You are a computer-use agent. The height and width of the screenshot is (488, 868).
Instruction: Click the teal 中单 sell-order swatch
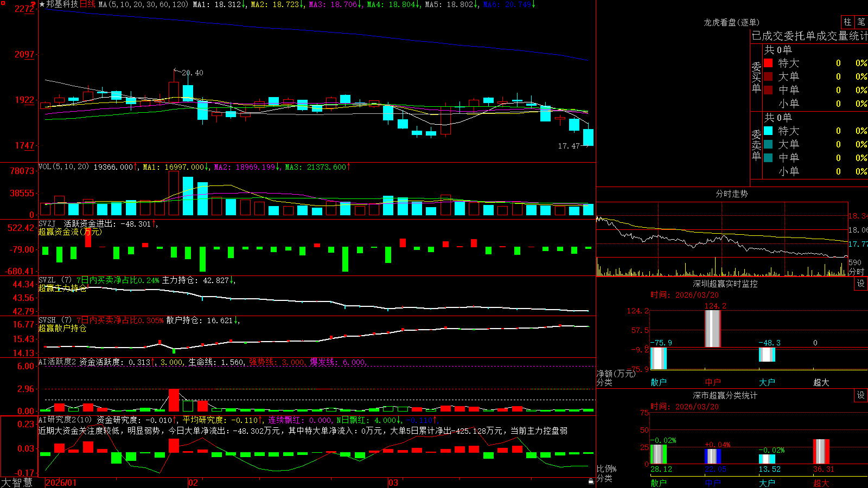click(x=768, y=158)
